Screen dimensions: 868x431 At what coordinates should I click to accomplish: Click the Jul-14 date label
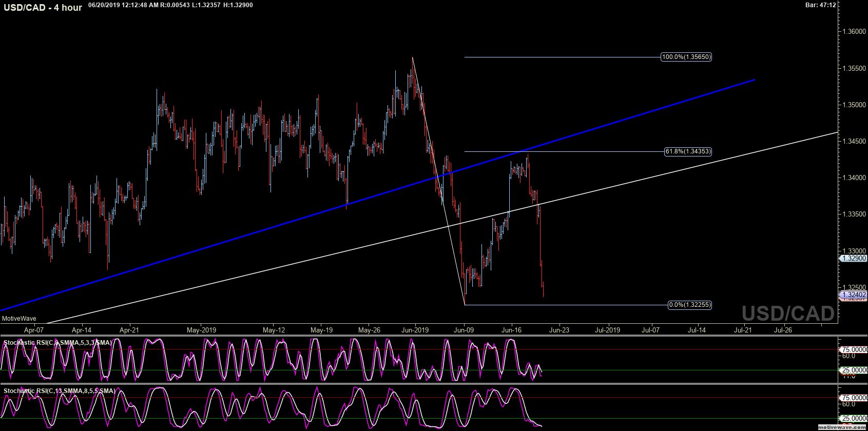697,330
